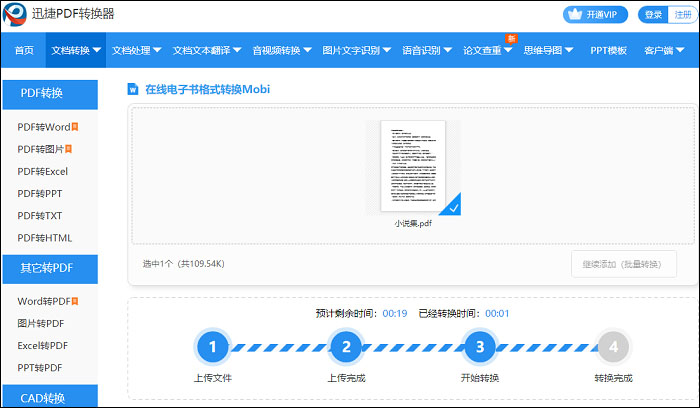
Task: Click the 迅捷PDF转换器 title text
Action: pos(73,14)
